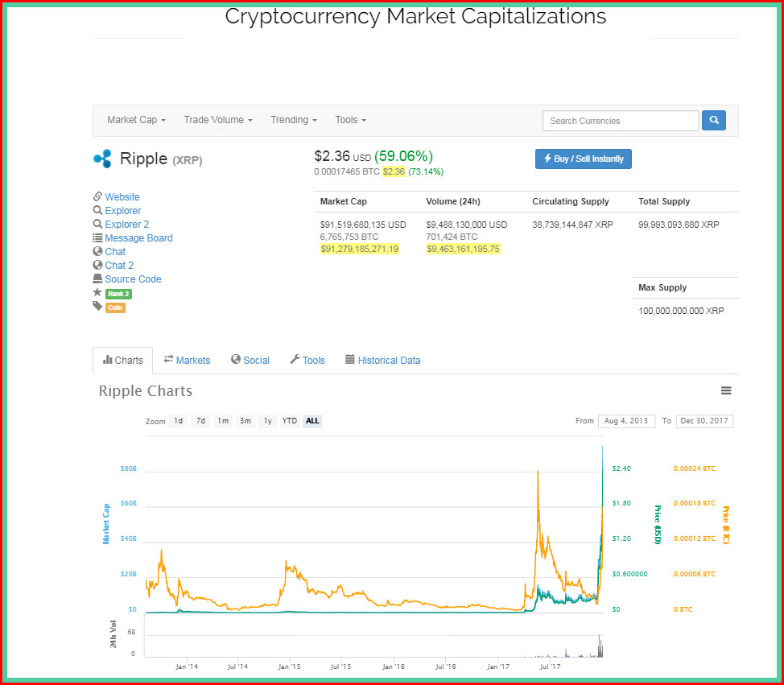
Task: Select the Charts tab
Action: pyautogui.click(x=122, y=360)
